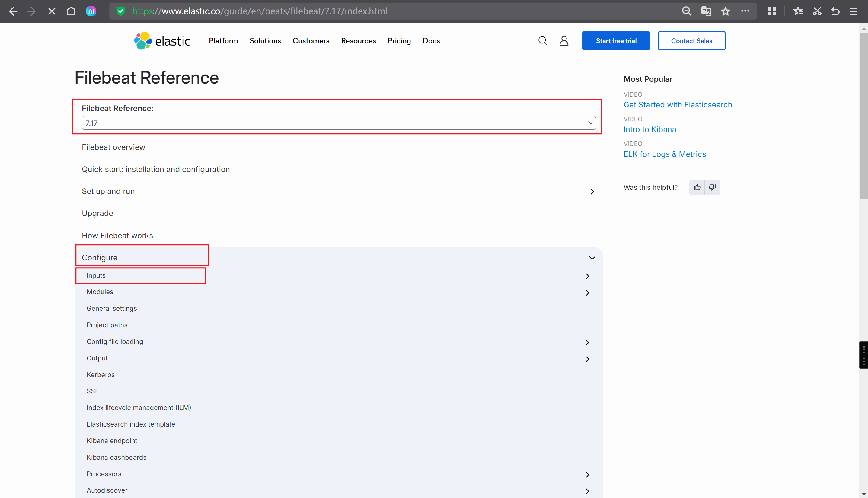Open the browser hamburger main menu
This screenshot has height=498, width=868.
(x=853, y=11)
